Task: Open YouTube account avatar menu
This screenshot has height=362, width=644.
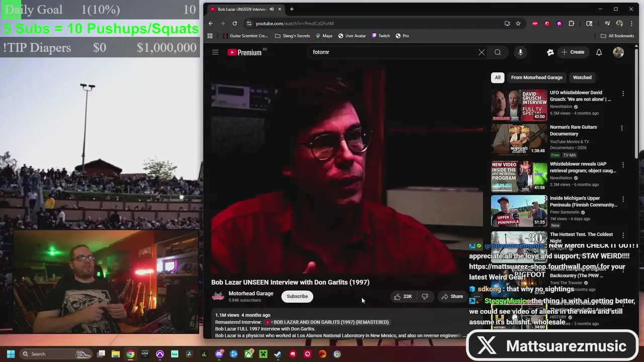Action: 618,52
